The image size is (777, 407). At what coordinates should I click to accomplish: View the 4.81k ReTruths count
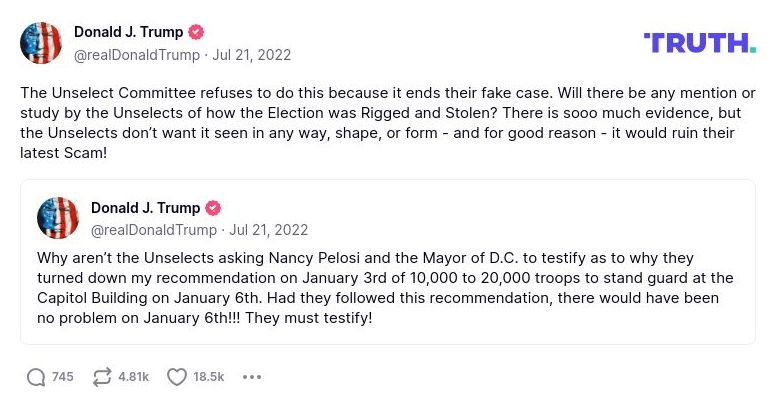coord(133,377)
